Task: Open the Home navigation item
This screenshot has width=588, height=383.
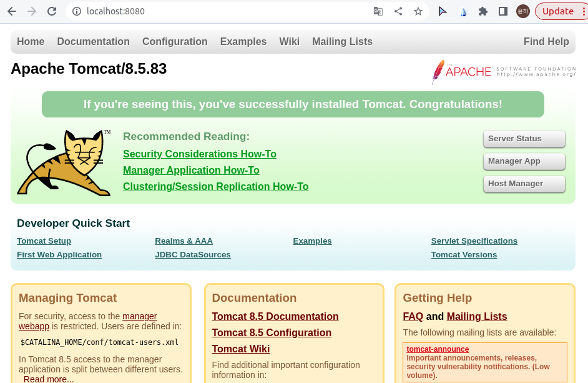Action: [x=31, y=41]
